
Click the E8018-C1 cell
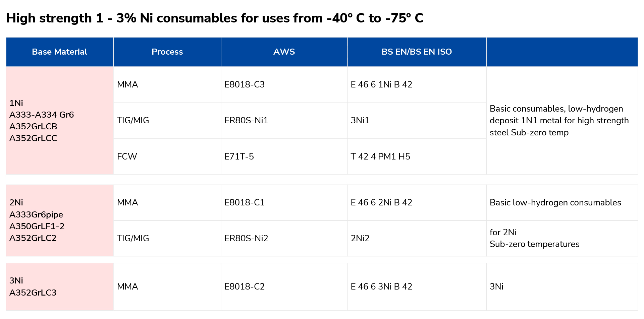click(x=284, y=203)
